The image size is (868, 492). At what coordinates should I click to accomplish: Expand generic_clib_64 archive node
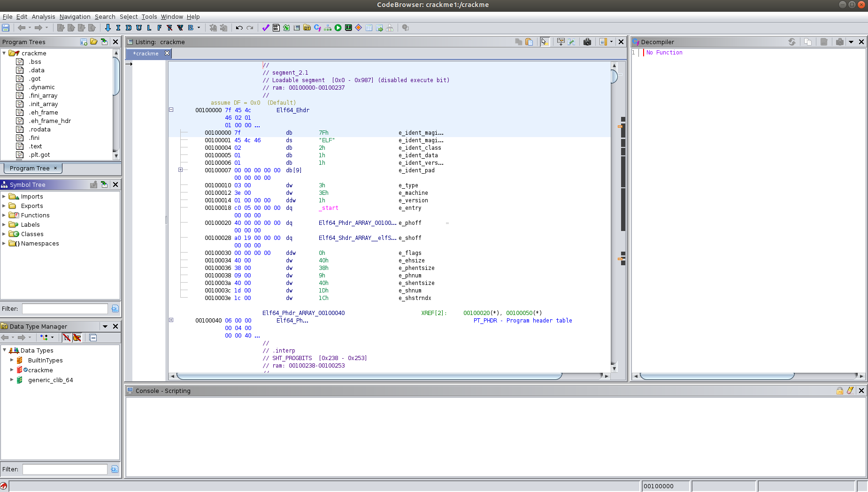point(12,380)
